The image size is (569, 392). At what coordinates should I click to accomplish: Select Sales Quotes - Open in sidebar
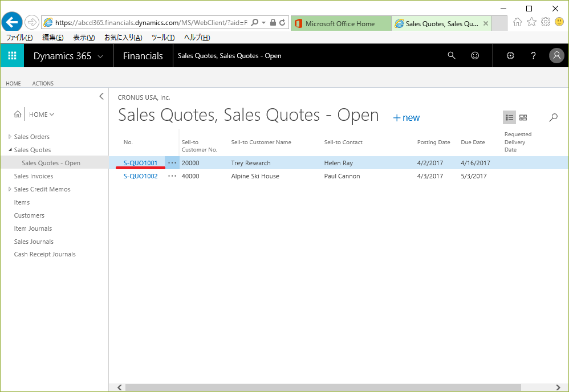click(x=51, y=163)
